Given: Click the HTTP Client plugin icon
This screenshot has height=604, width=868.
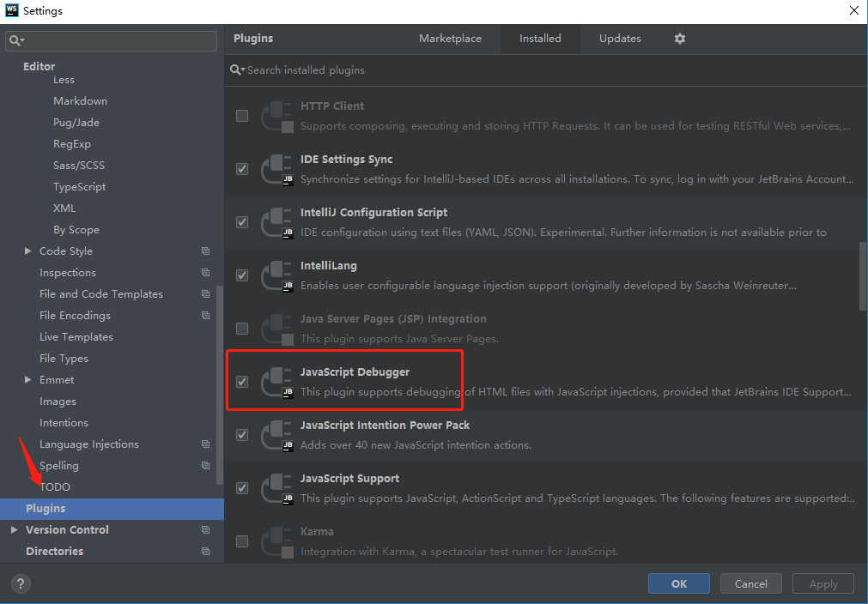Looking at the screenshot, I should point(276,116).
